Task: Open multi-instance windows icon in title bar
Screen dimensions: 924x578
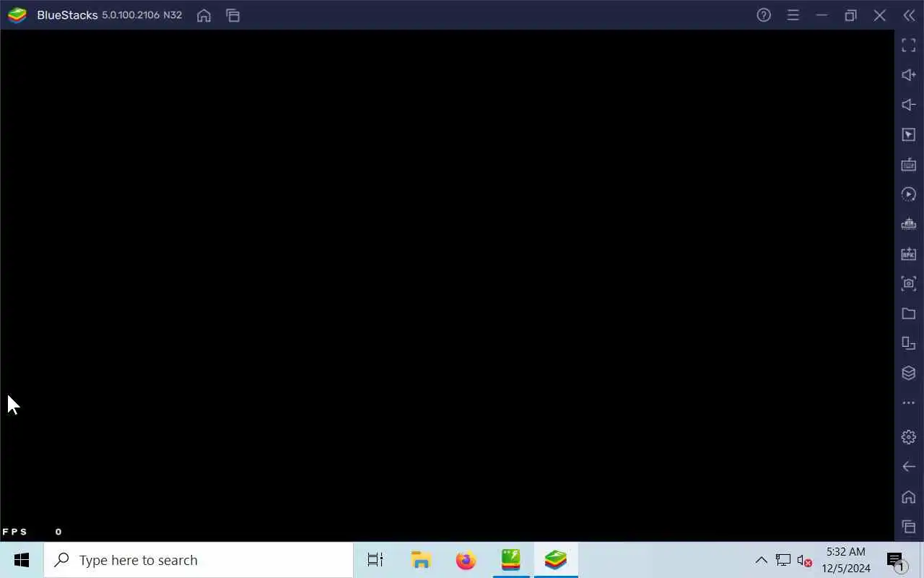Action: coord(232,15)
